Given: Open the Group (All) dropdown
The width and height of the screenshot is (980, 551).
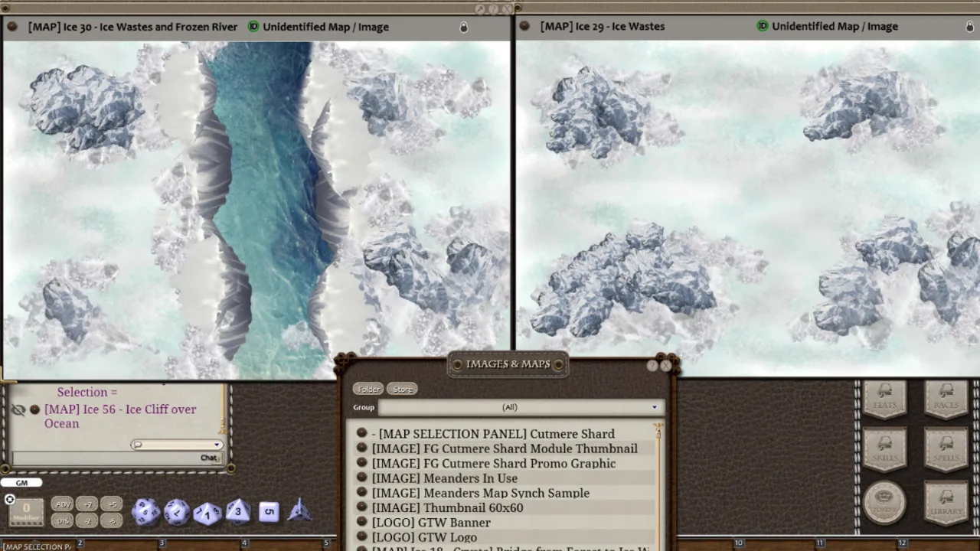Looking at the screenshot, I should (x=521, y=407).
